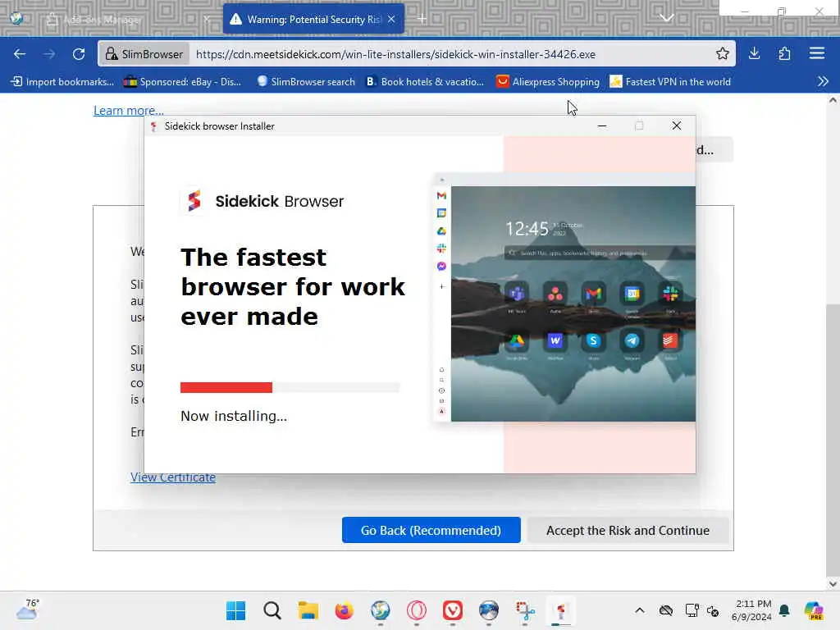Screen dimensions: 840x630
Task: Open Snipping Tool from taskbar
Action: 525,610
